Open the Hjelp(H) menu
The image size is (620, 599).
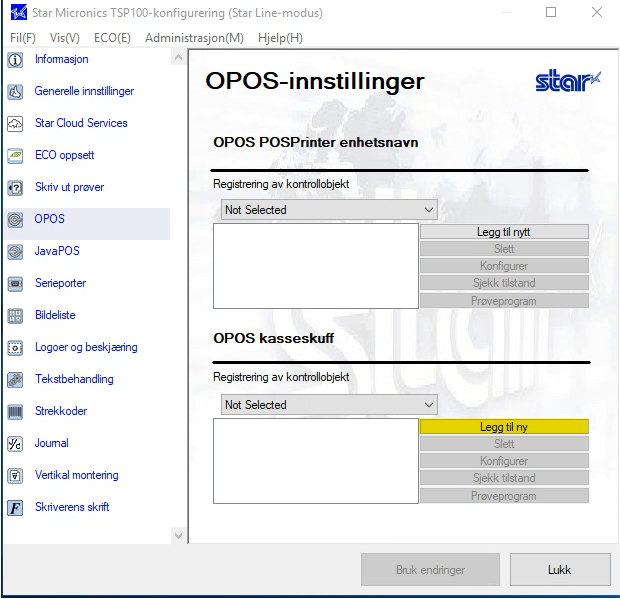[x=280, y=38]
